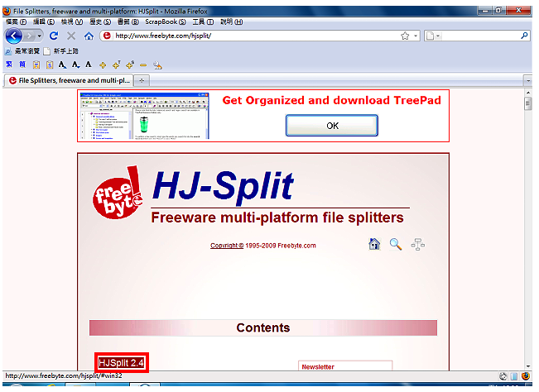Reload the page with the refresh icon

point(54,36)
